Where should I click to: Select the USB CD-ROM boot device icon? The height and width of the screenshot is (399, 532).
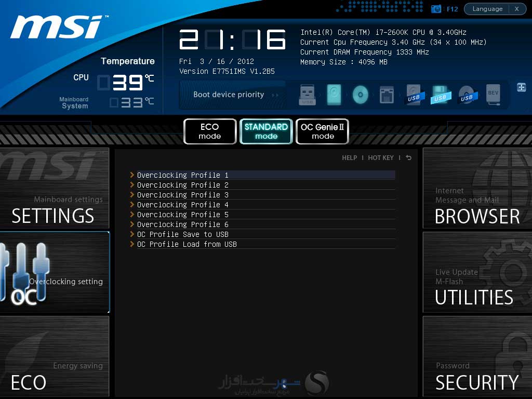click(x=467, y=95)
